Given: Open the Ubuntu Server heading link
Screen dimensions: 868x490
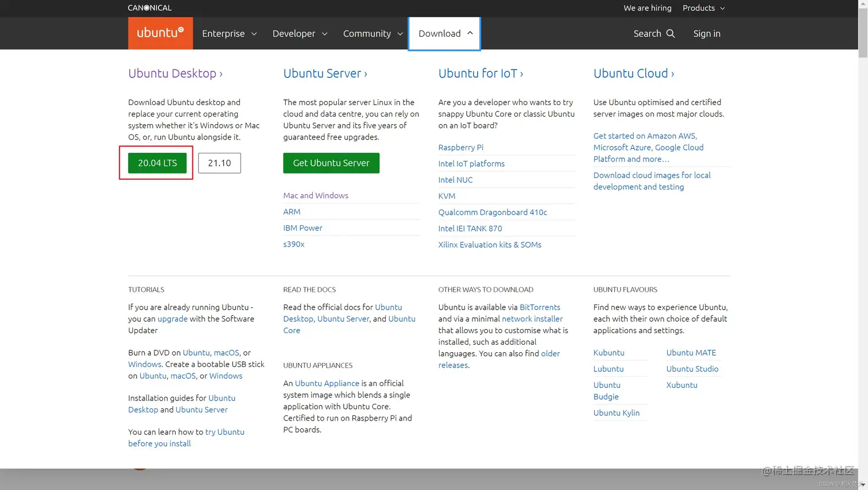Looking at the screenshot, I should click(325, 74).
